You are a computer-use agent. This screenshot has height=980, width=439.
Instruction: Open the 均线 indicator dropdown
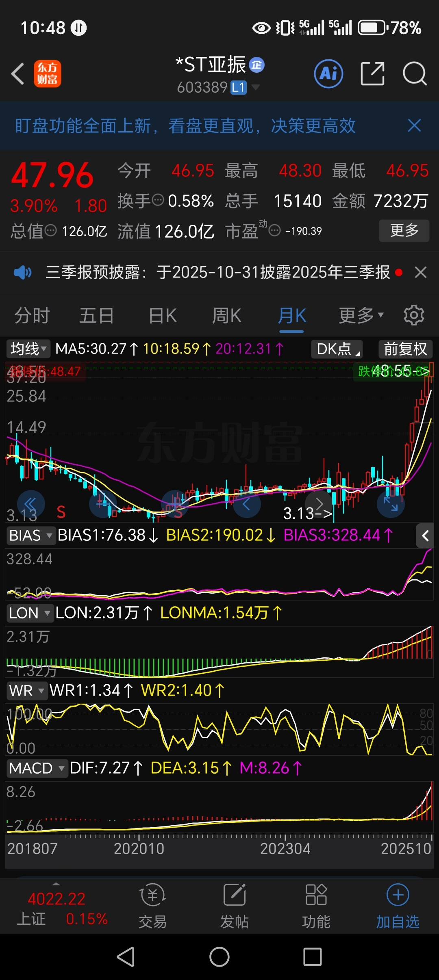(x=28, y=349)
